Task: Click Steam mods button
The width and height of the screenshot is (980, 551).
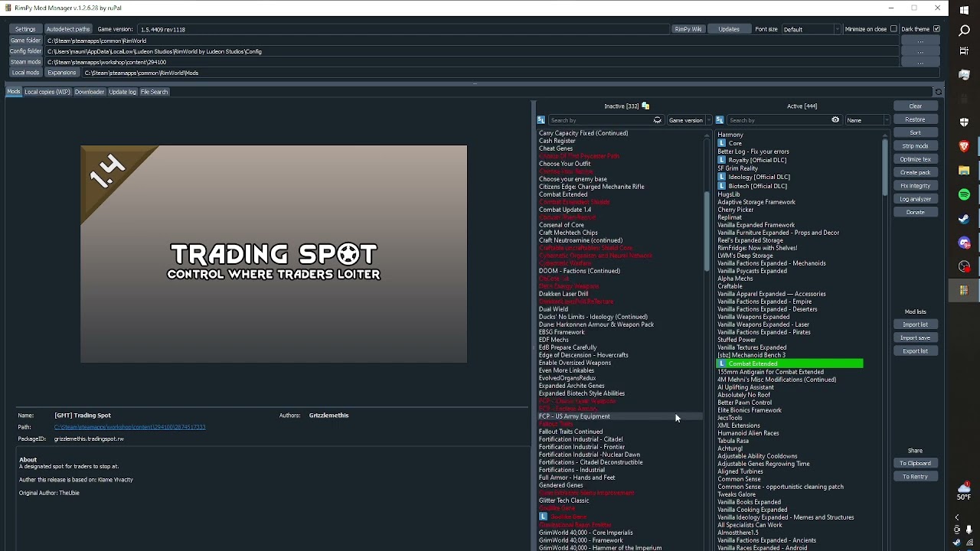Action: pos(25,62)
